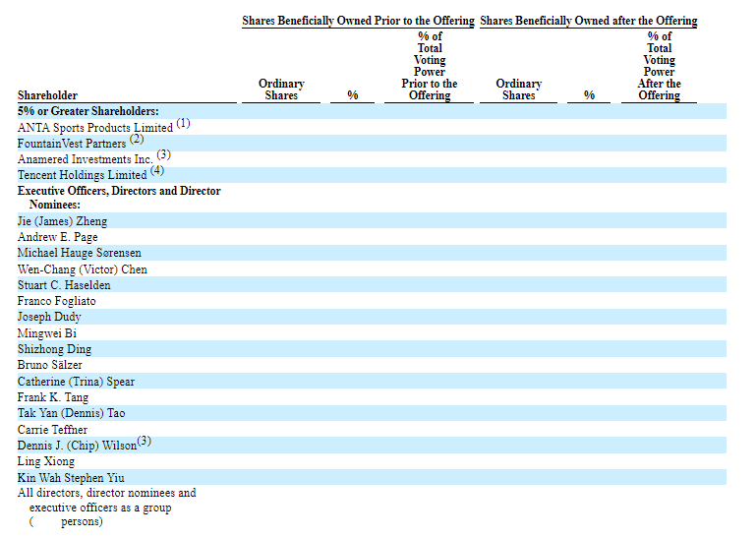Open footnote (2) beside FountainVest Partners
This screenshot has width=756, height=538.
tap(137, 140)
